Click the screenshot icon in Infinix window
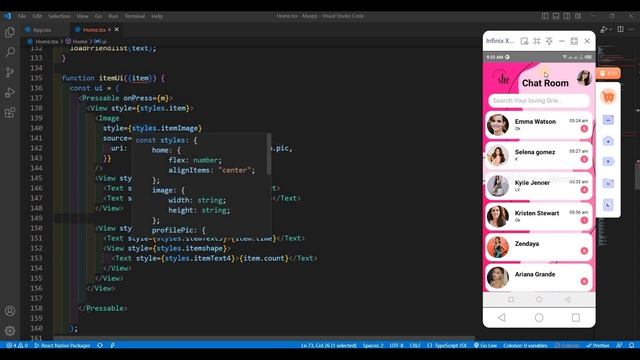 point(524,41)
